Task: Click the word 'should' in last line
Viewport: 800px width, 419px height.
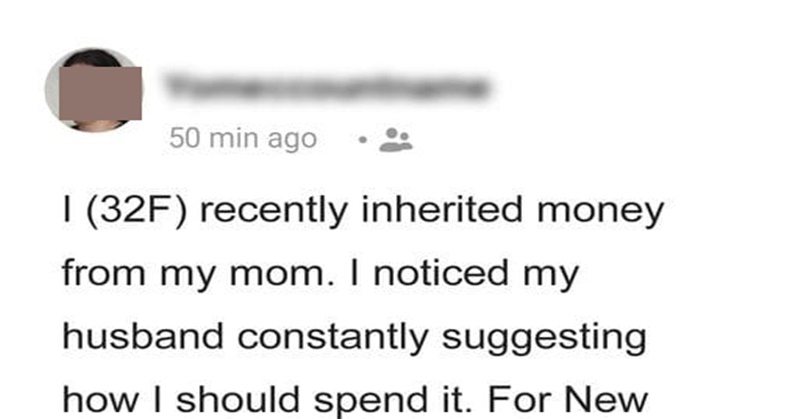Action: (238, 400)
